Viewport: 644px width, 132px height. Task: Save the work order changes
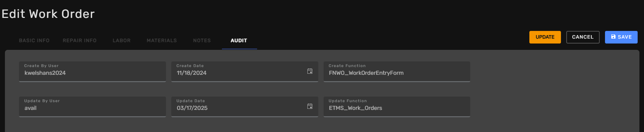pyautogui.click(x=621, y=37)
